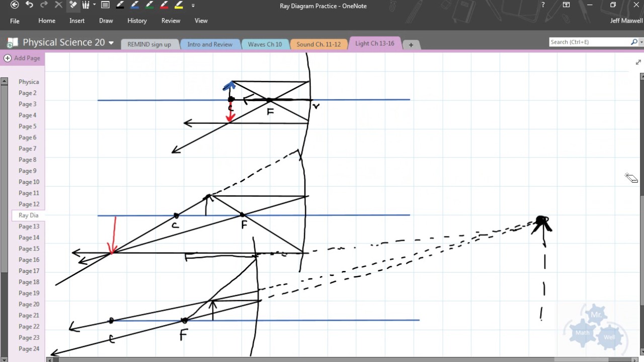Open Page 2 in page list
Viewport: 644px width, 362px height.
(x=28, y=93)
